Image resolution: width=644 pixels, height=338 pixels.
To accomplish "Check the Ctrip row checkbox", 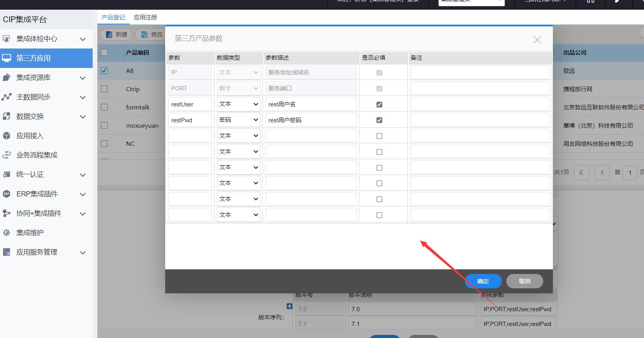I will pos(104,89).
